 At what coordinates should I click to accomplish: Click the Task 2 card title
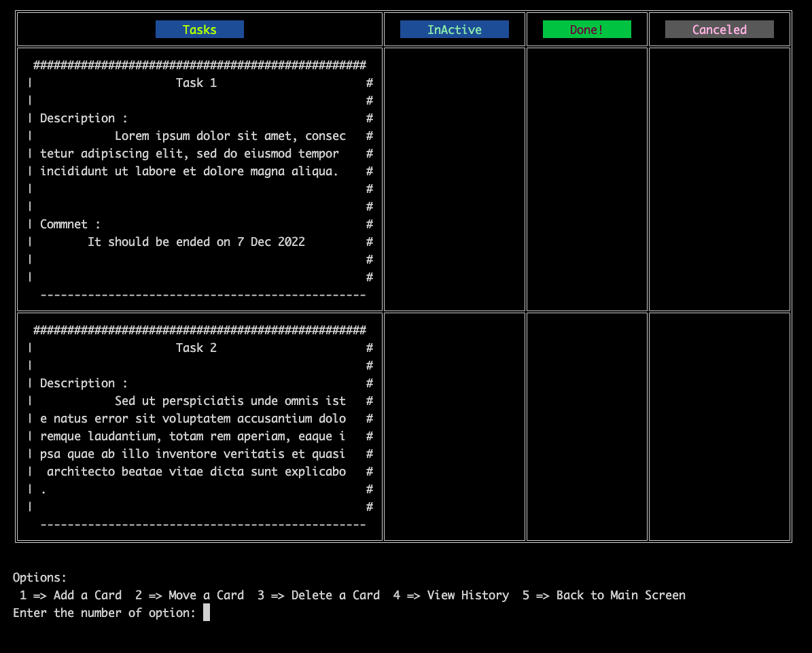pyautogui.click(x=196, y=348)
